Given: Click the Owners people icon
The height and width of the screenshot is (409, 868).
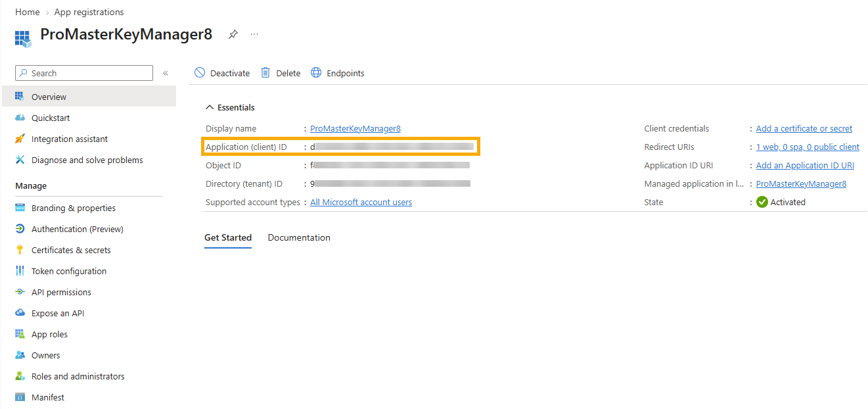Looking at the screenshot, I should tap(20, 355).
